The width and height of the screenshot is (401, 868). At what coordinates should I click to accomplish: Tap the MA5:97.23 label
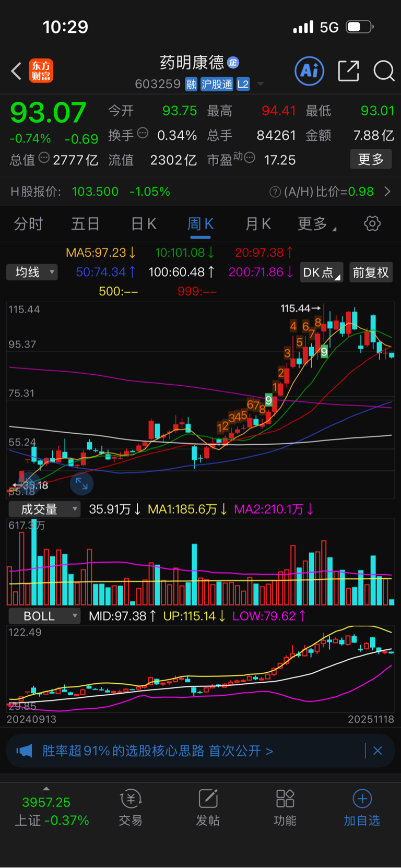(x=101, y=253)
